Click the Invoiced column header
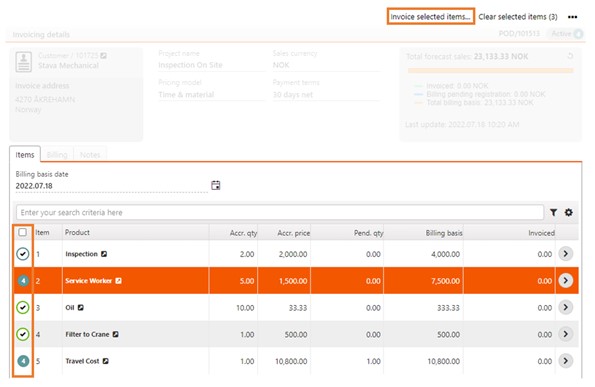 [x=541, y=233]
